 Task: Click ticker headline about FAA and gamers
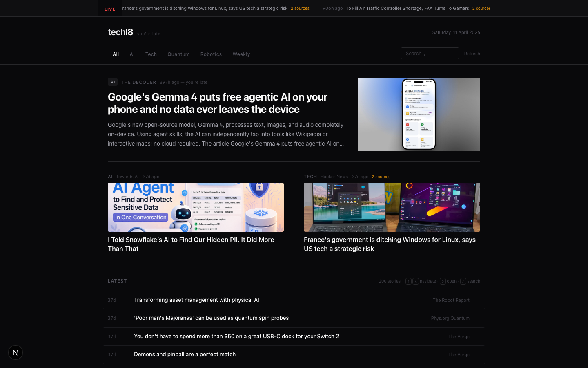[407, 8]
